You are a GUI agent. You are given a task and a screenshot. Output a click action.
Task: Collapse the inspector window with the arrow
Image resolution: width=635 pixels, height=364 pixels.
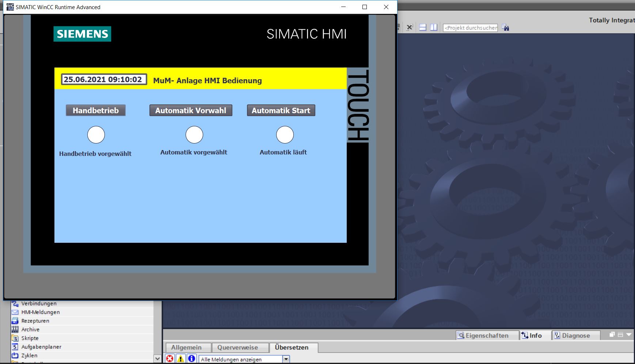[x=628, y=335]
